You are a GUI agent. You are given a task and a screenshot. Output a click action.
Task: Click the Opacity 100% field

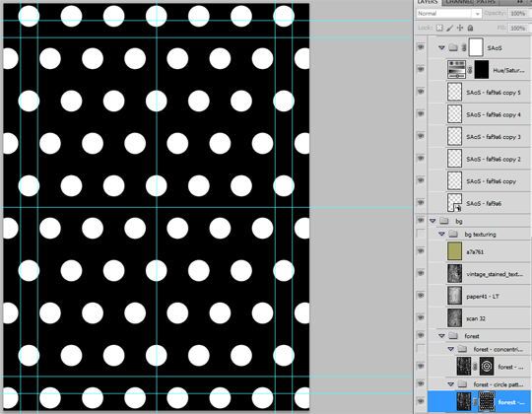click(x=518, y=14)
